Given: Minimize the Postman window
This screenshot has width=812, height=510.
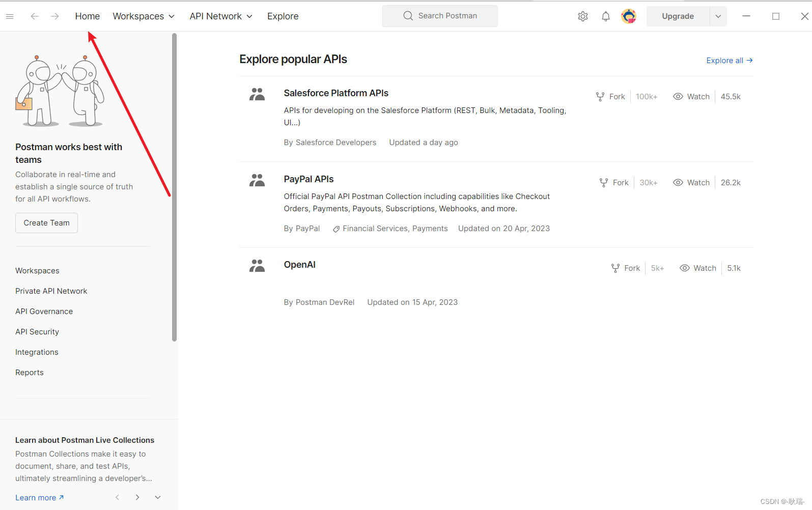Looking at the screenshot, I should (x=746, y=16).
